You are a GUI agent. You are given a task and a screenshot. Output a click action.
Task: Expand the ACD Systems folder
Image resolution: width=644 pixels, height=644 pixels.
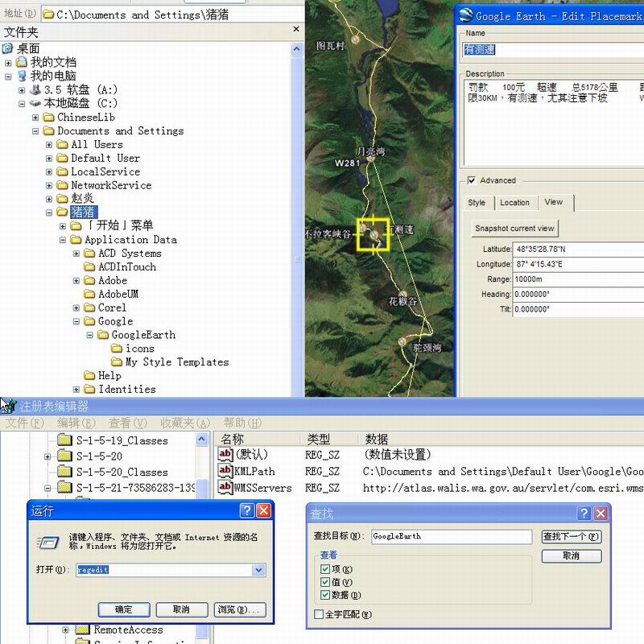pyautogui.click(x=76, y=254)
